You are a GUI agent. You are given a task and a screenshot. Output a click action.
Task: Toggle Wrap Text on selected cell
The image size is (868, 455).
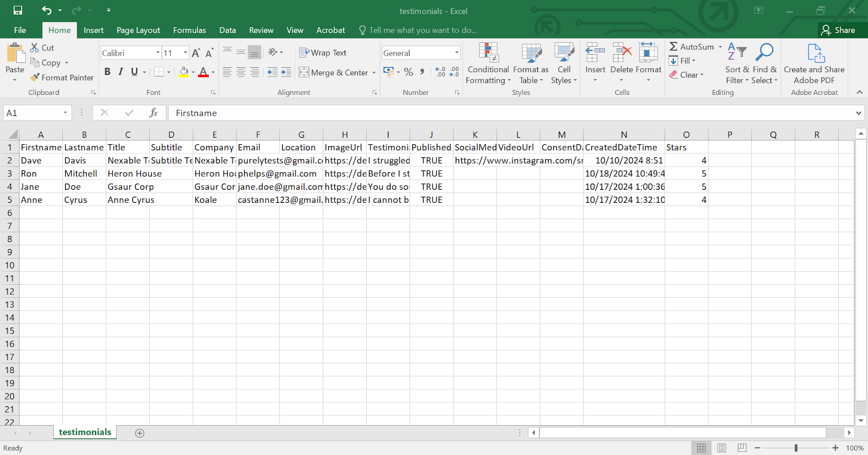(323, 53)
